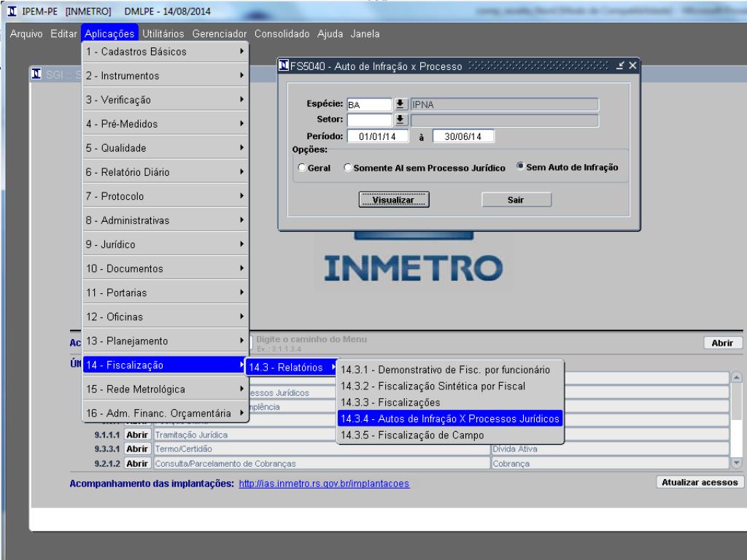The height and width of the screenshot is (560, 747).
Task: Expand 4 - Pré-Medidos submenu
Action: pyautogui.click(x=166, y=124)
